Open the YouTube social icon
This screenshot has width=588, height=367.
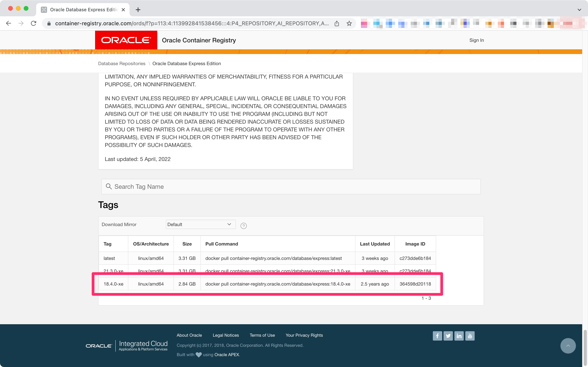click(x=470, y=336)
